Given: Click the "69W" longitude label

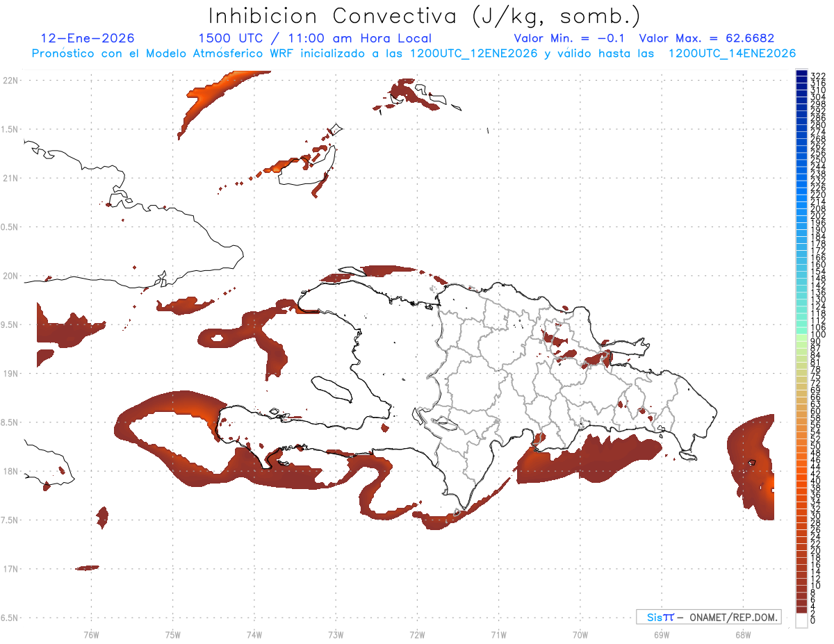Looking at the screenshot, I should click(662, 634).
